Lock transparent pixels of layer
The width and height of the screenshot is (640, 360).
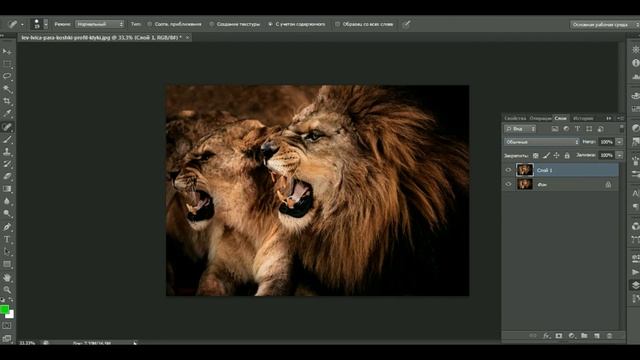click(x=536, y=156)
